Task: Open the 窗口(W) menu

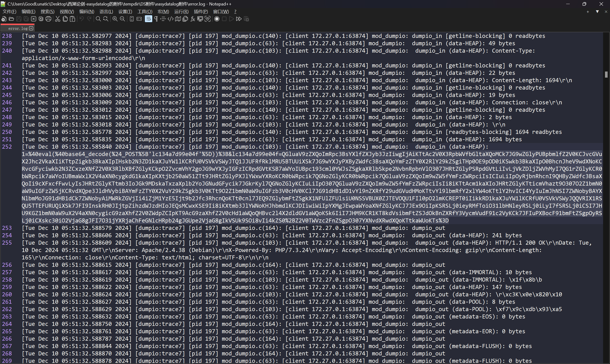Action: click(x=221, y=11)
